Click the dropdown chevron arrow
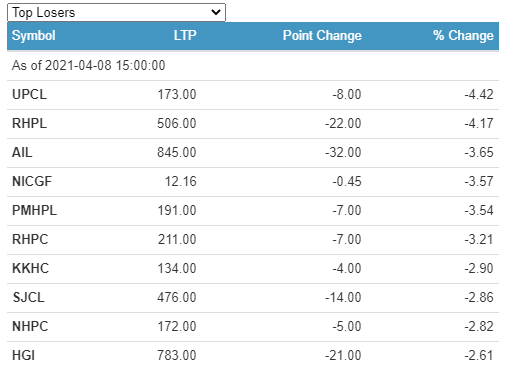The width and height of the screenshot is (513, 369). coord(216,13)
